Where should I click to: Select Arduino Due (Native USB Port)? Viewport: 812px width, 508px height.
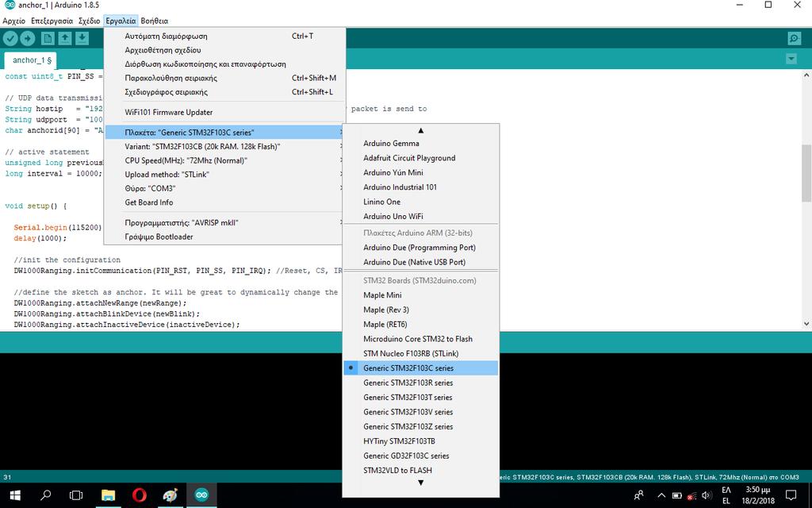pos(420,262)
